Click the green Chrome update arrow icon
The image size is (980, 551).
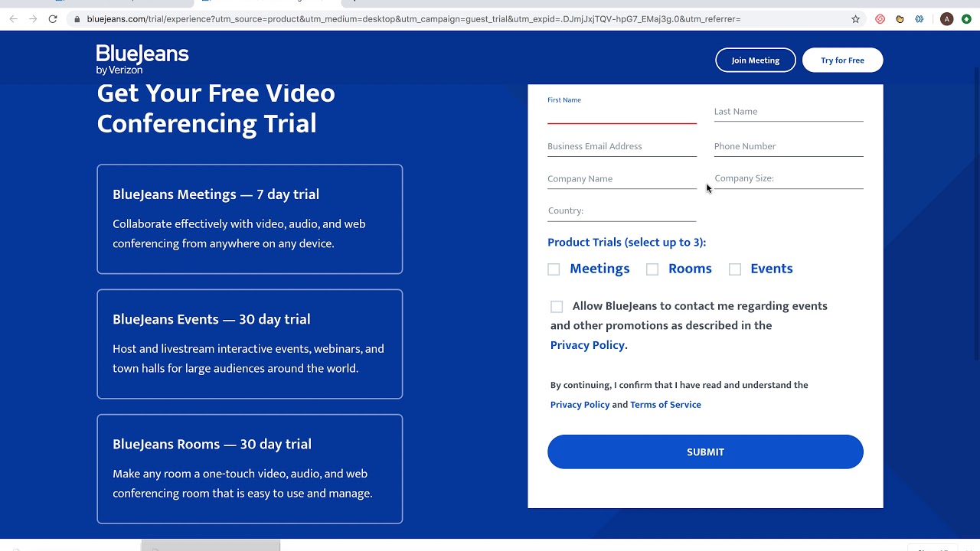(x=967, y=19)
